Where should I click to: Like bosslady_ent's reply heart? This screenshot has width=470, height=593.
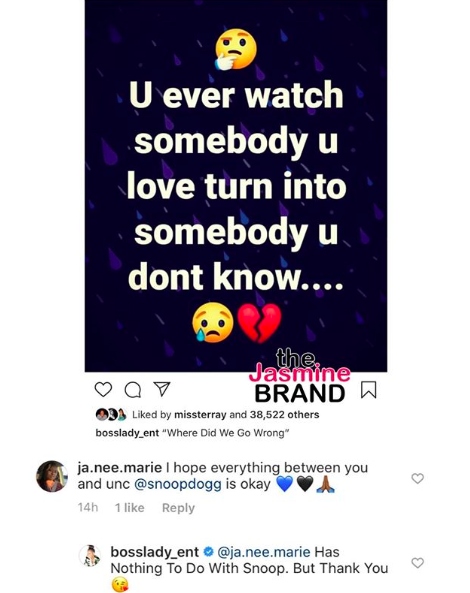click(417, 563)
